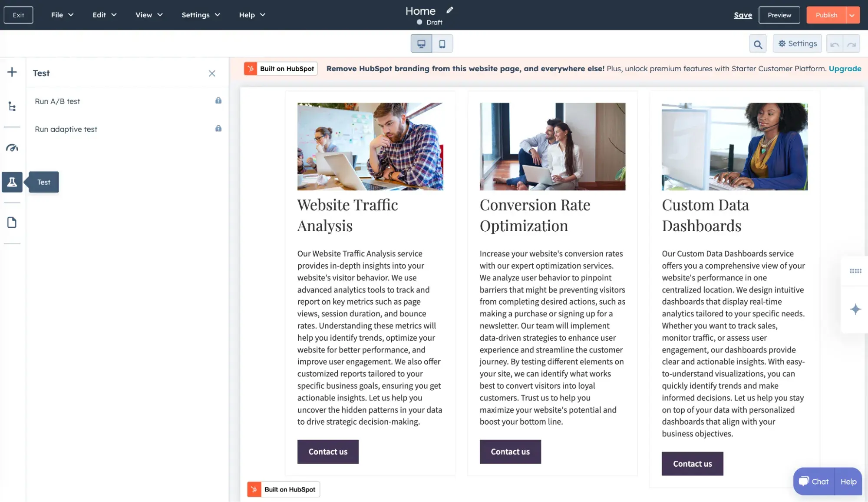Click the Upgrade link in banner
This screenshot has height=502, width=868.
[845, 69]
